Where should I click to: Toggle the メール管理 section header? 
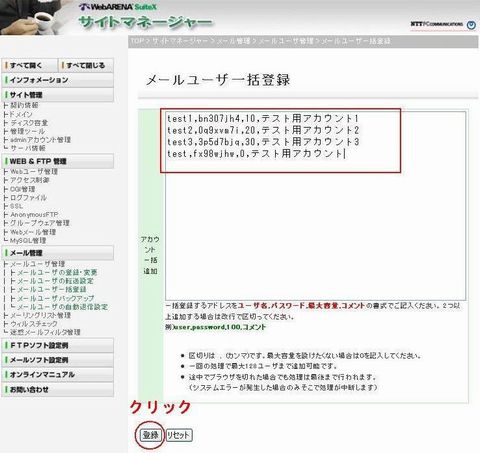(x=58, y=253)
